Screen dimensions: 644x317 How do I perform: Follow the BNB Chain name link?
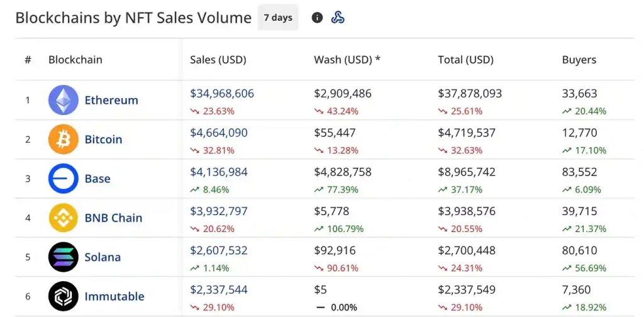tap(113, 218)
